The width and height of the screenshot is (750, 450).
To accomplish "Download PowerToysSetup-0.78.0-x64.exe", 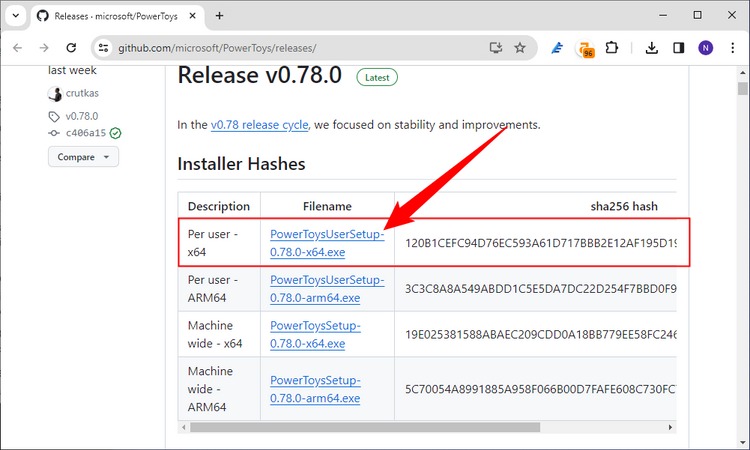I will click(315, 334).
